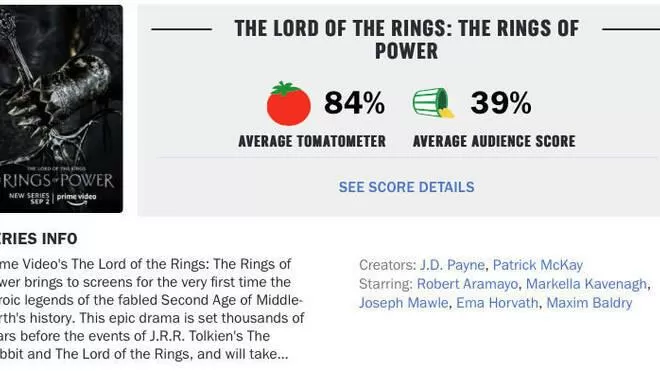660x371 pixels.
Task: Click the Average Tomatometer label
Action: pyautogui.click(x=312, y=141)
